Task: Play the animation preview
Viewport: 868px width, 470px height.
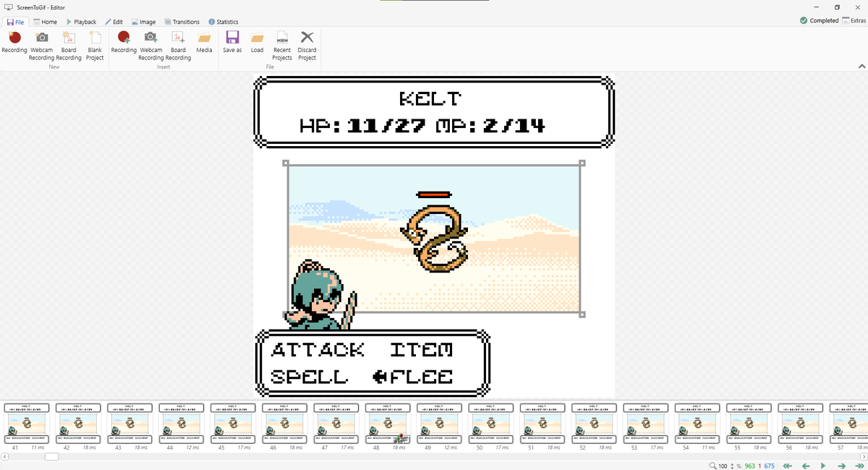Action: (823, 466)
